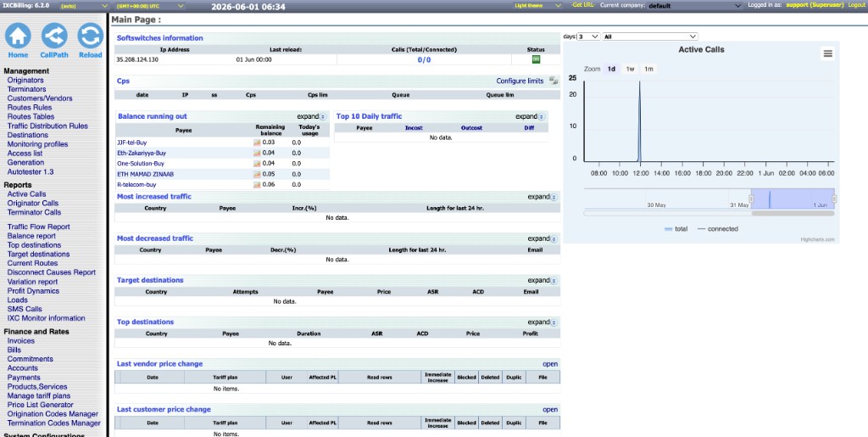868x437 pixels.
Task: Expand Most decreased traffic section
Action: point(542,238)
